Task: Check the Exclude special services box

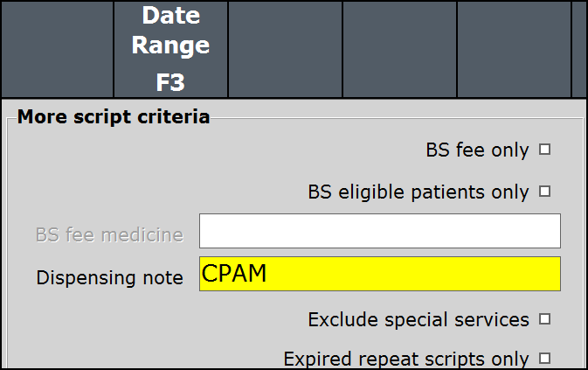Action: [x=545, y=319]
